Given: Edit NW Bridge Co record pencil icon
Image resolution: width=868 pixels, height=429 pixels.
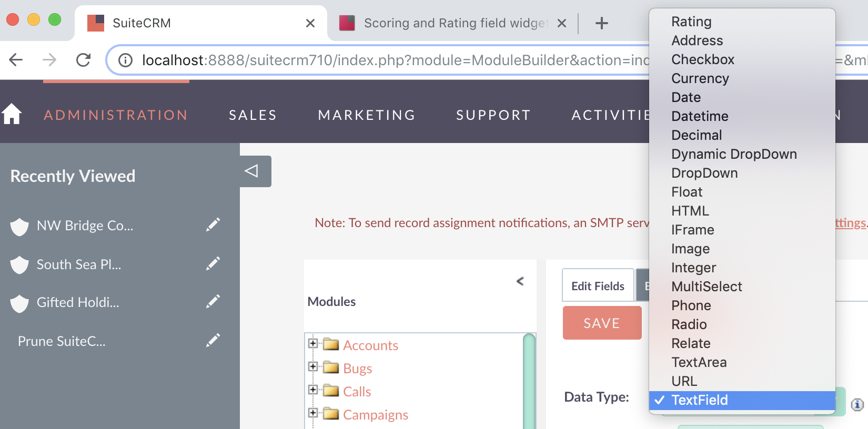Looking at the screenshot, I should pyautogui.click(x=213, y=225).
